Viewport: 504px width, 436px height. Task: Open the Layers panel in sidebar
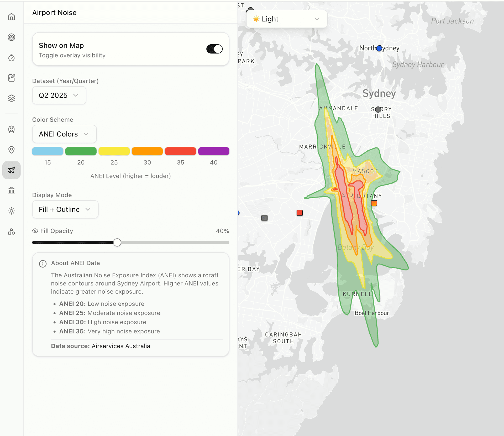[12, 98]
